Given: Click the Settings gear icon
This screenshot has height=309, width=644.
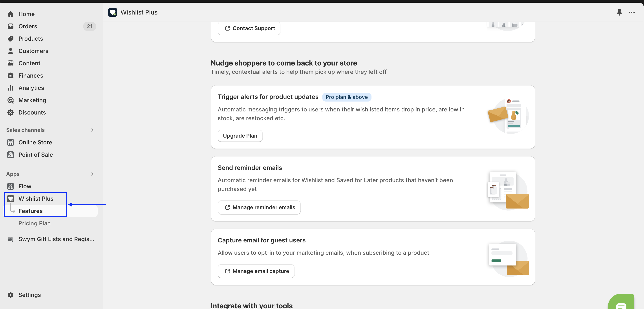Looking at the screenshot, I should [11, 295].
